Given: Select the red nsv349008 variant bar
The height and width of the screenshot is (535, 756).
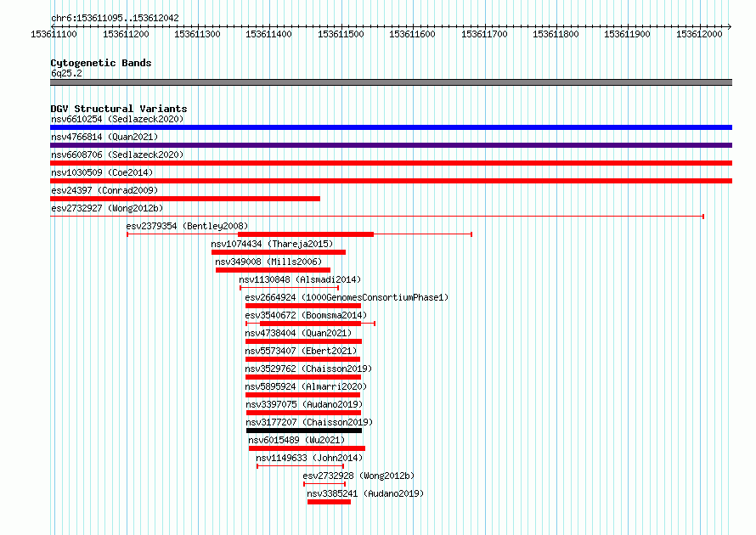Looking at the screenshot, I should 273,270.
